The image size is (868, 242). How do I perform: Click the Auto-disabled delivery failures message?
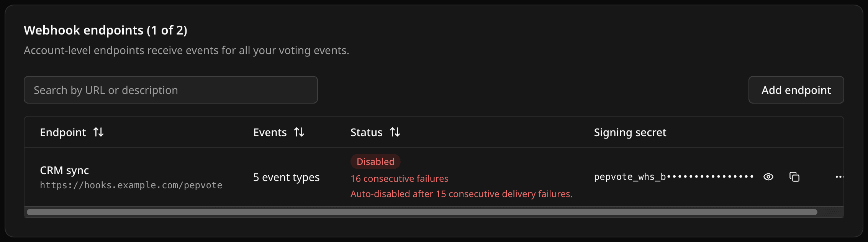(461, 194)
